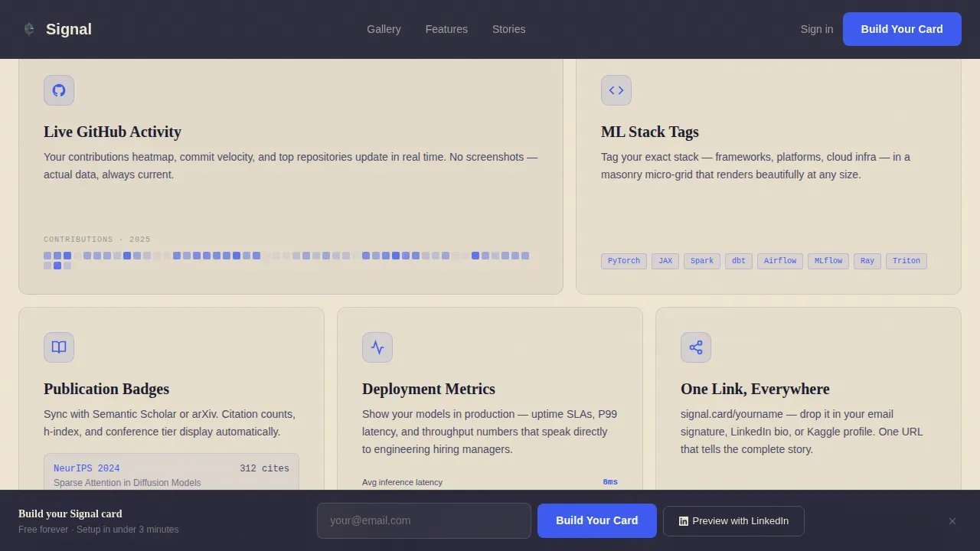980x551 pixels.
Task: Dismiss the bottom signup banner
Action: pos(952,521)
